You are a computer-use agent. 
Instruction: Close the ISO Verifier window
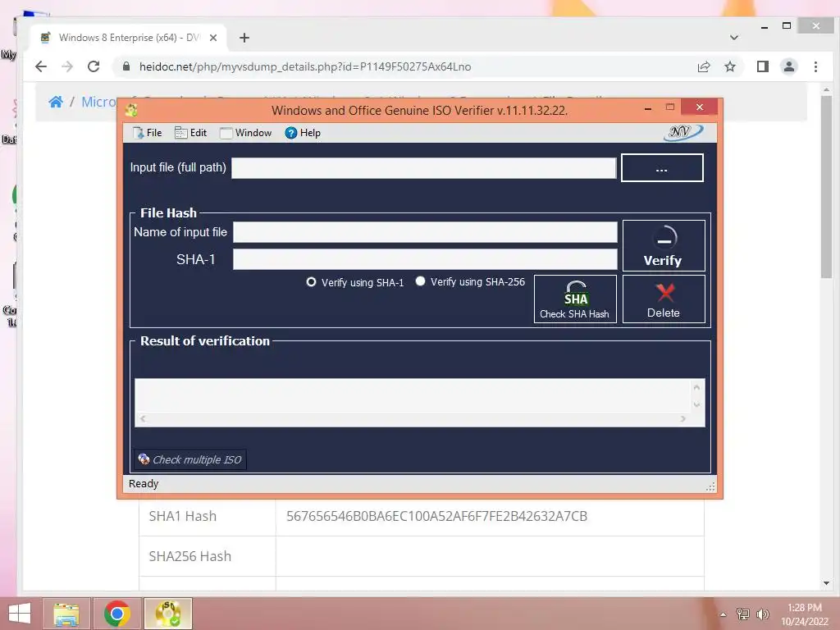pos(700,107)
